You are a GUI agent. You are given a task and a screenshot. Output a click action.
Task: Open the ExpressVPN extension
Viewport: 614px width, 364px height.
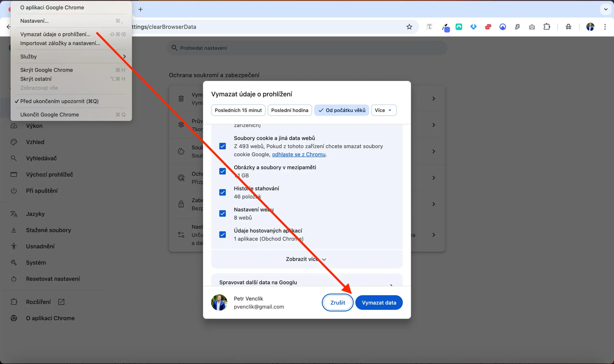[488, 27]
